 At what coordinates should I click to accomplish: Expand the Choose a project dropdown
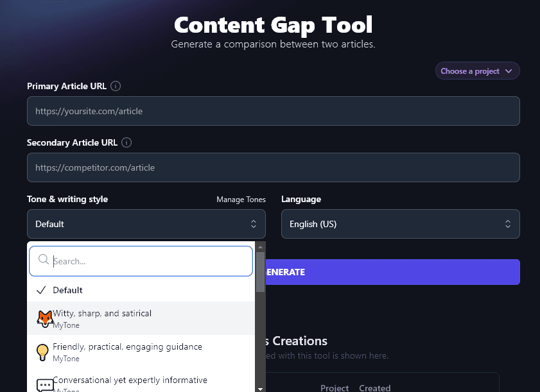point(477,71)
